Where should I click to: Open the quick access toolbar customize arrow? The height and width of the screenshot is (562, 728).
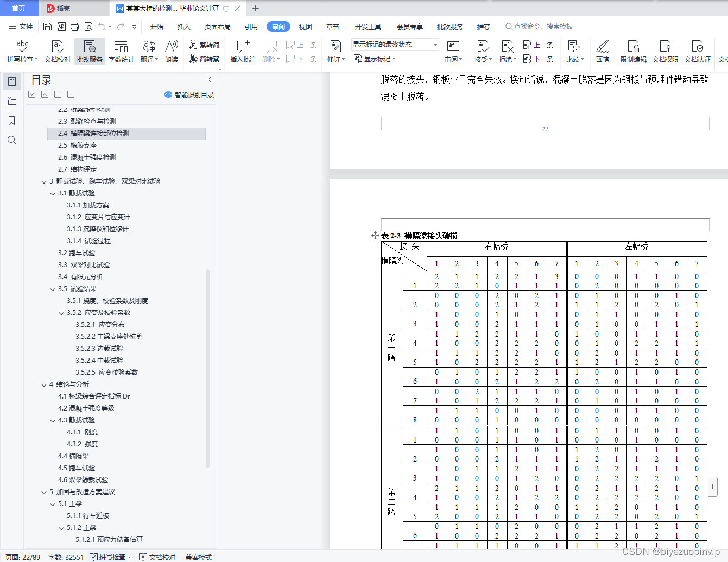[134, 27]
